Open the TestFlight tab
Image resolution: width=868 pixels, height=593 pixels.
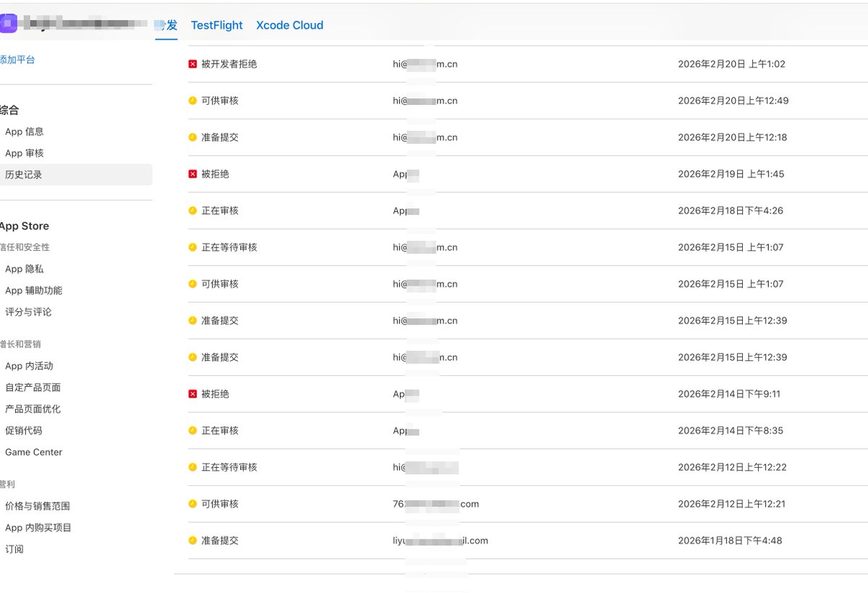point(217,25)
